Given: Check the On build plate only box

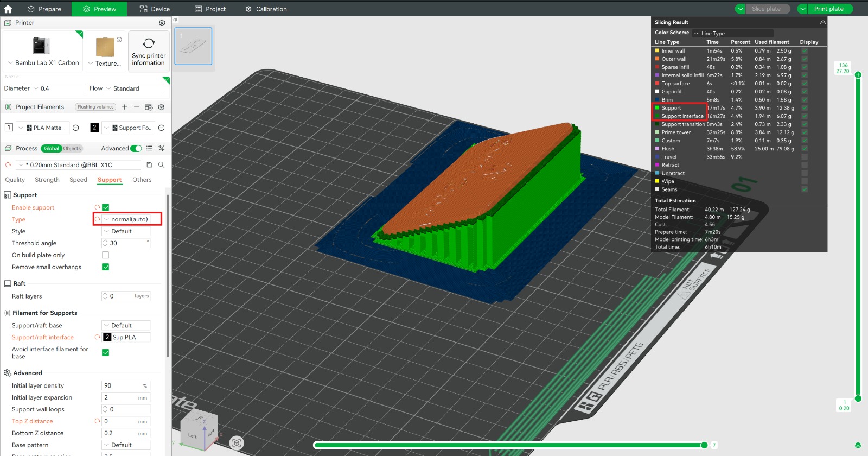Looking at the screenshot, I should 106,255.
